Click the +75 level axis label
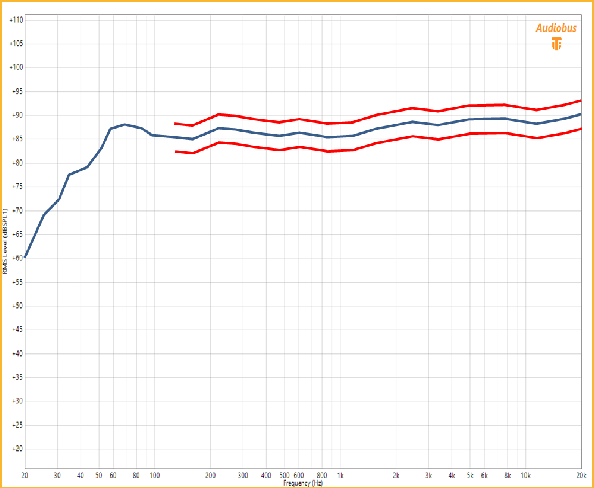This screenshot has width=594, height=488. point(19,187)
